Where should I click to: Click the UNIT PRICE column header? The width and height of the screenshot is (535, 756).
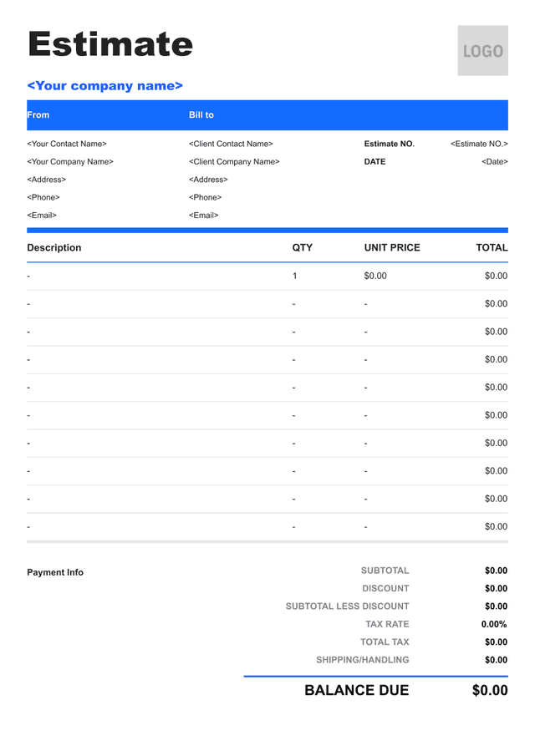tap(392, 247)
